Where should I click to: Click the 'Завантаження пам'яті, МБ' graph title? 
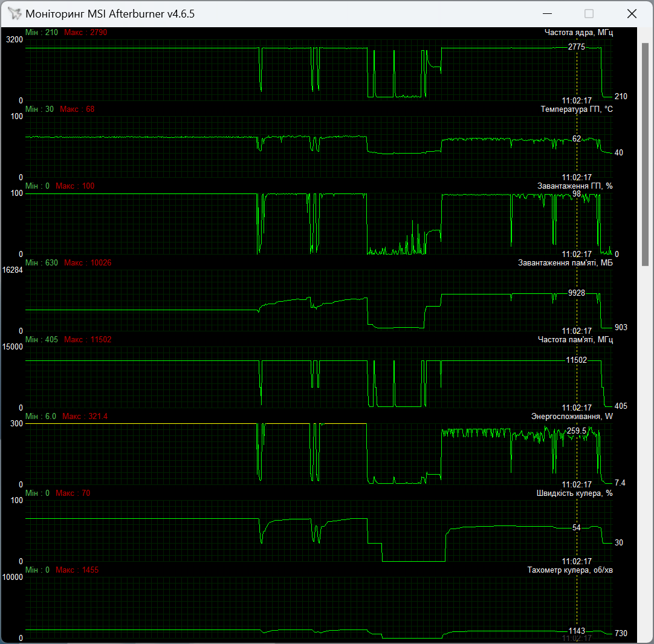point(565,263)
